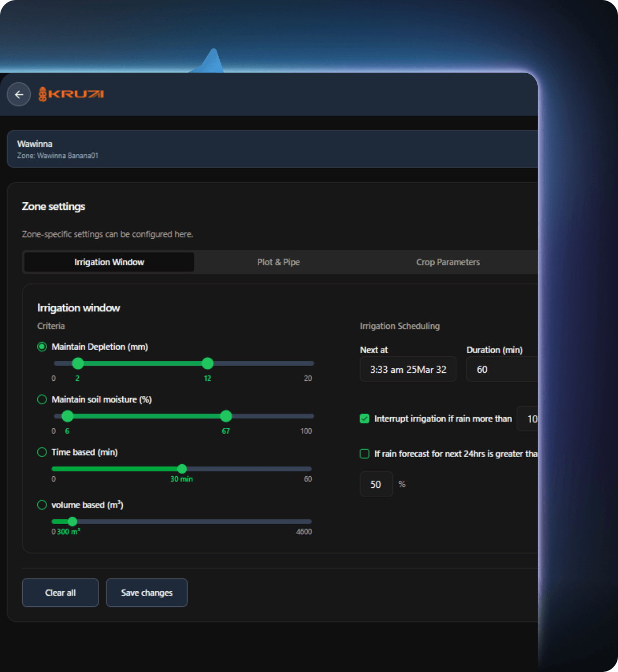
Task: Uncheck Interrupt irrigation if rain checkbox
Action: (x=365, y=419)
